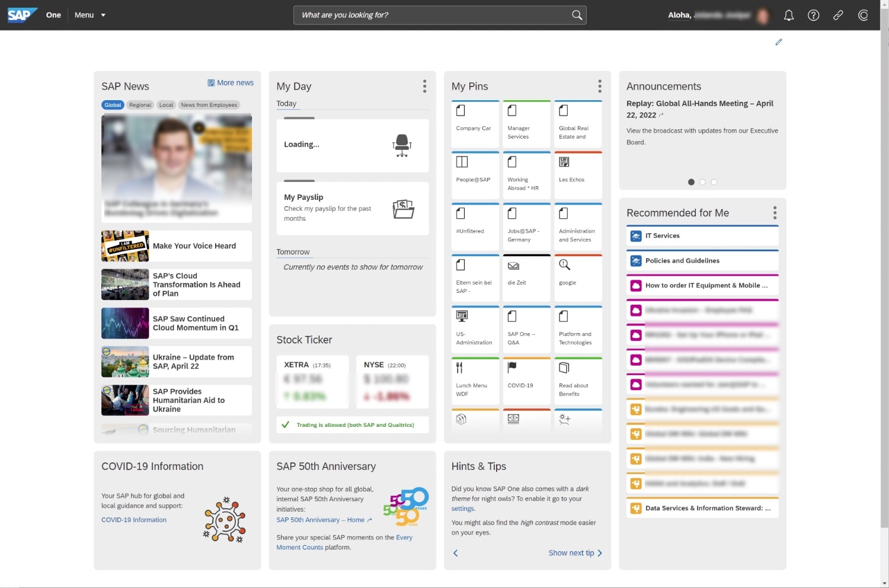Edit the homepage with pencil icon
Screen dimensions: 889x588
click(779, 42)
